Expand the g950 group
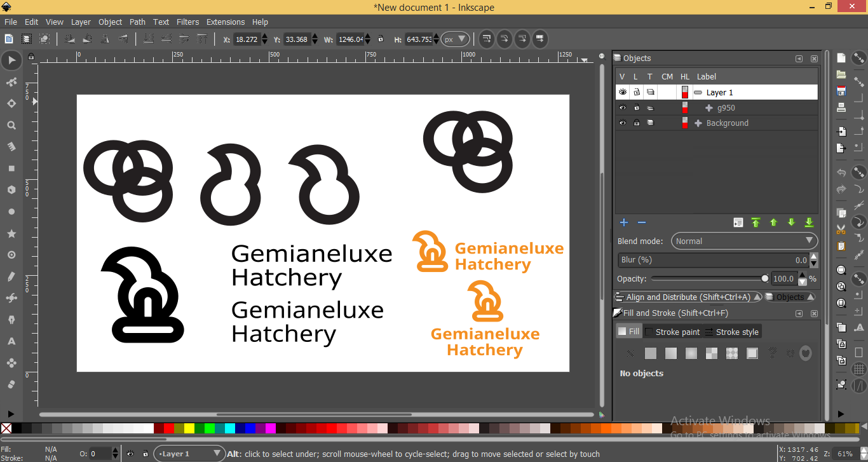Viewport: 868px width, 462px height. point(709,107)
